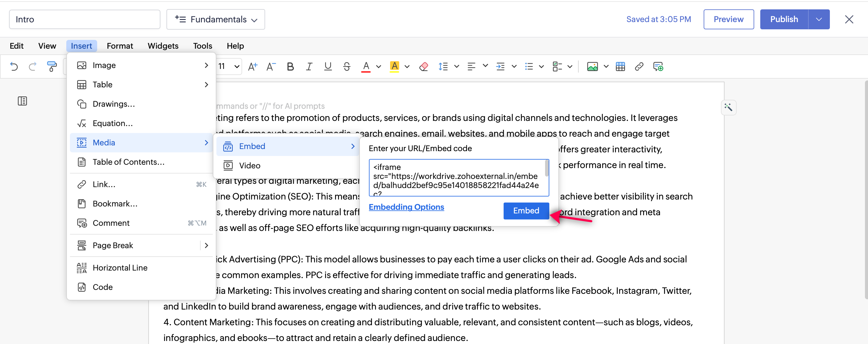Select Video from Media submenu

click(249, 166)
